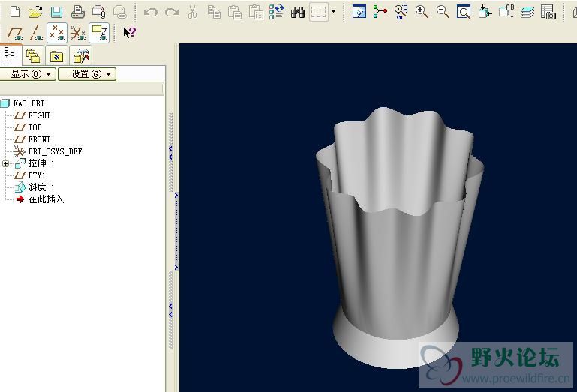Print the model using printer icon
Image resolution: width=577 pixels, height=392 pixels.
click(77, 12)
